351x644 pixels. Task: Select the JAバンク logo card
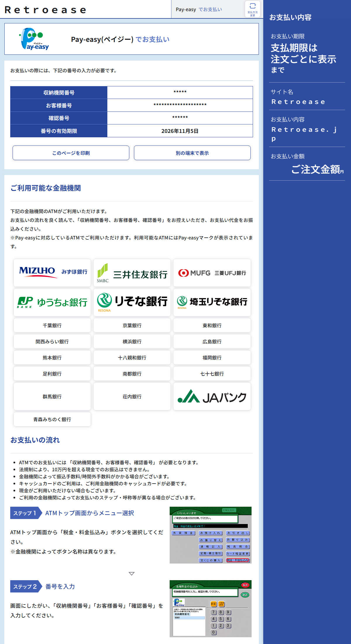(x=212, y=396)
